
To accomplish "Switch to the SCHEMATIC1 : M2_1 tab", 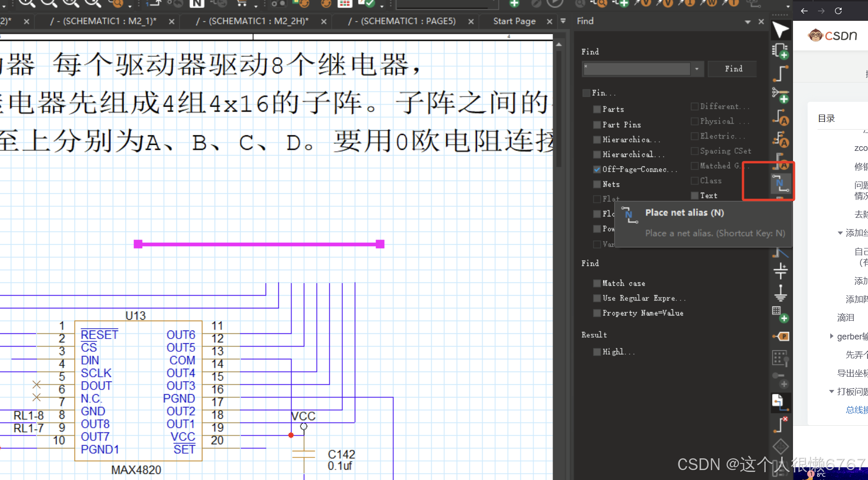I will coord(103,21).
